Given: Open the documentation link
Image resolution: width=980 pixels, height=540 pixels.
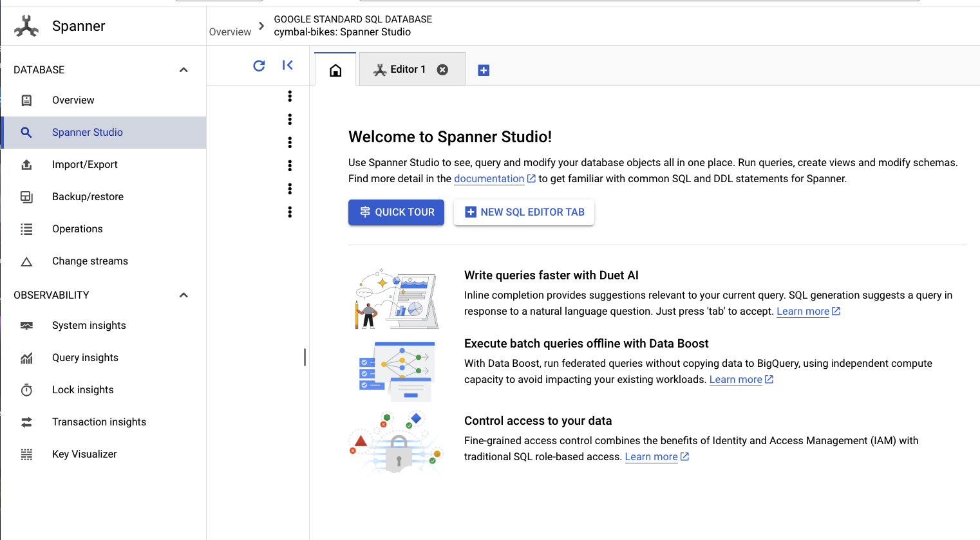Looking at the screenshot, I should 489,179.
